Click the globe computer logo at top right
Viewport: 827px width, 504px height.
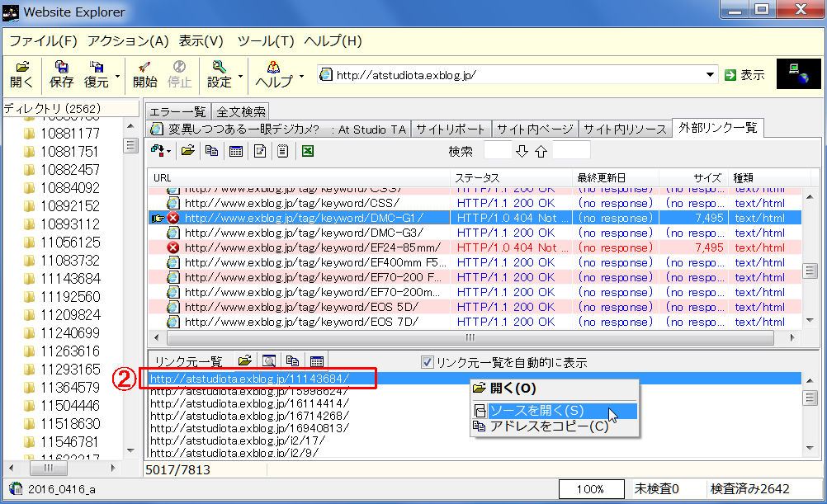tap(798, 73)
